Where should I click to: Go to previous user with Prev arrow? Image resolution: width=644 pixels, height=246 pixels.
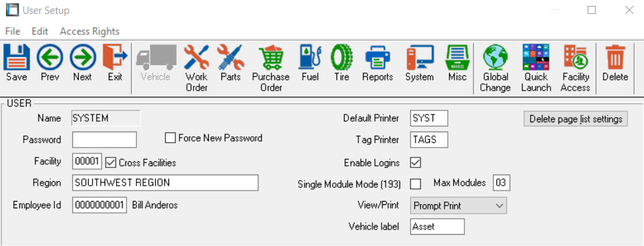click(50, 58)
